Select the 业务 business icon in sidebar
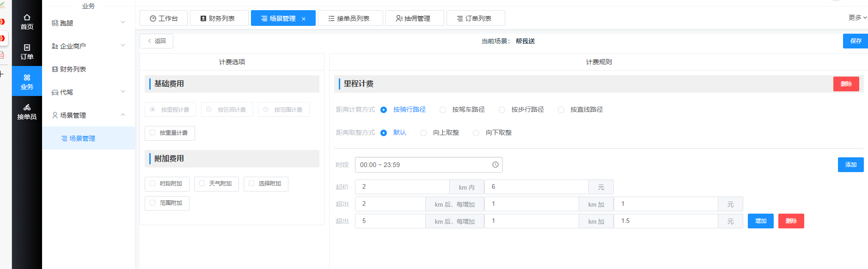Viewport: 868px width, 269px height. pos(27,78)
